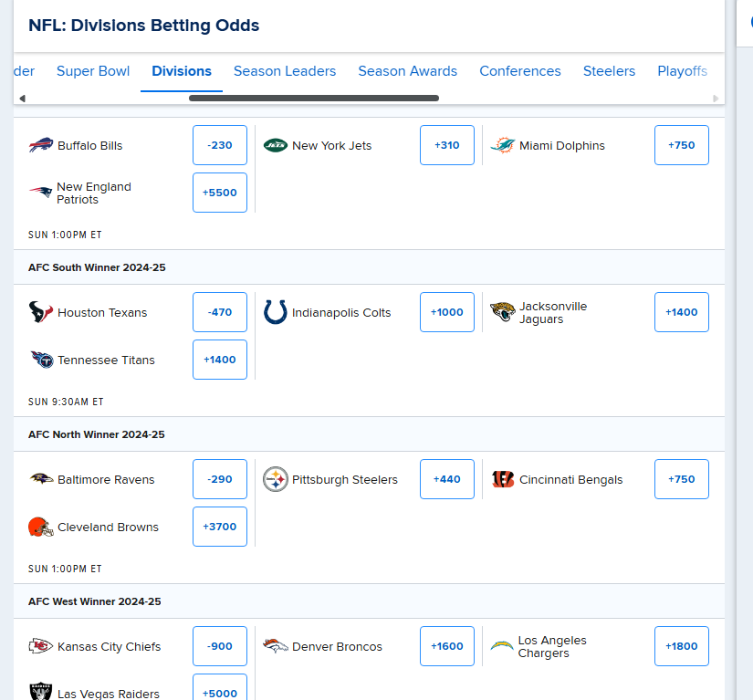This screenshot has width=753, height=700.
Task: Click the AFC West Winner 2024-25 heading
Action: (x=95, y=601)
